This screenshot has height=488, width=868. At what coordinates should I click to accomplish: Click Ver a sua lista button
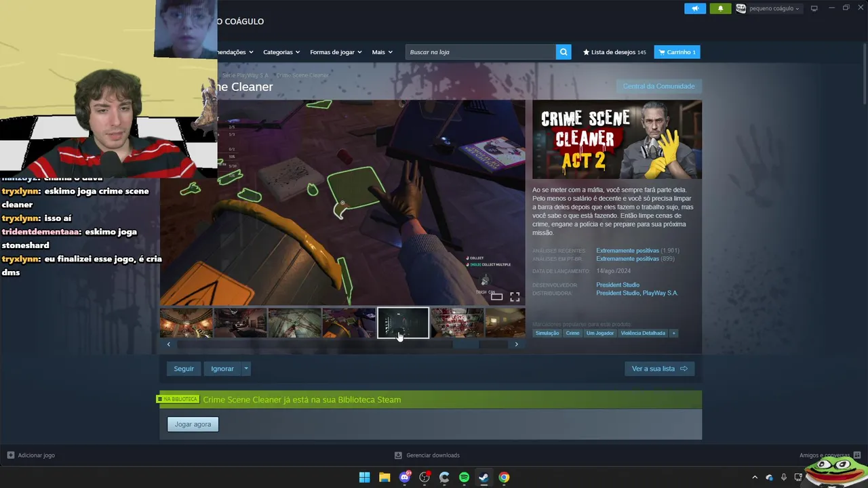tap(659, 369)
